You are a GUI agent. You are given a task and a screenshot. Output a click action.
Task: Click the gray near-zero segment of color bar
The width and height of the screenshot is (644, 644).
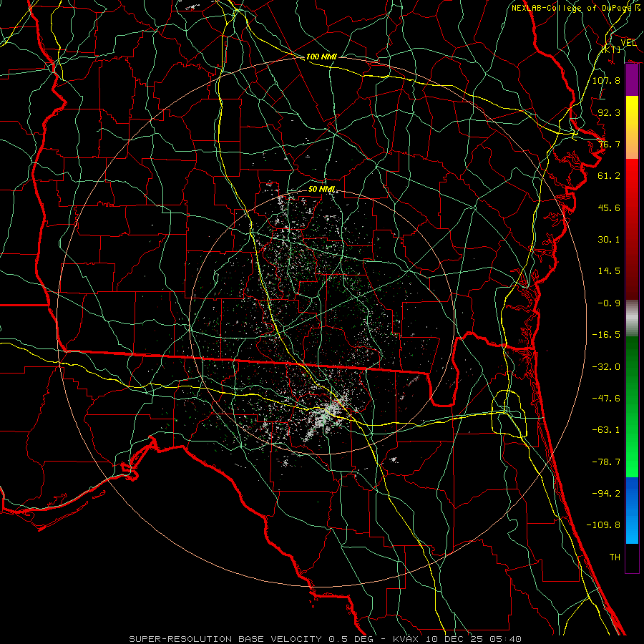(632, 318)
